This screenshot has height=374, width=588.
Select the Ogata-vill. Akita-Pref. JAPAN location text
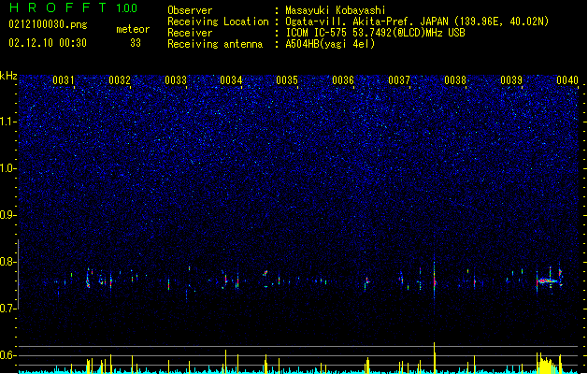(417, 22)
